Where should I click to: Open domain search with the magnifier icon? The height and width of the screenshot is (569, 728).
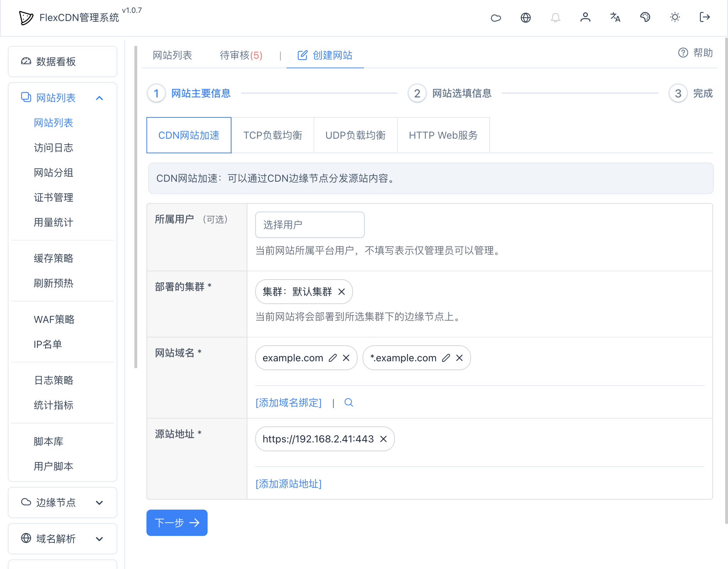pyautogui.click(x=349, y=403)
